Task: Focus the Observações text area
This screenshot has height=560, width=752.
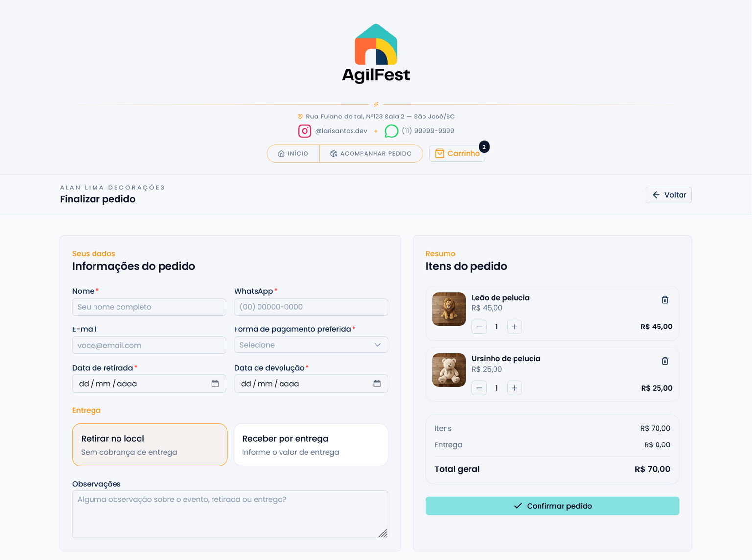Action: pyautogui.click(x=230, y=514)
